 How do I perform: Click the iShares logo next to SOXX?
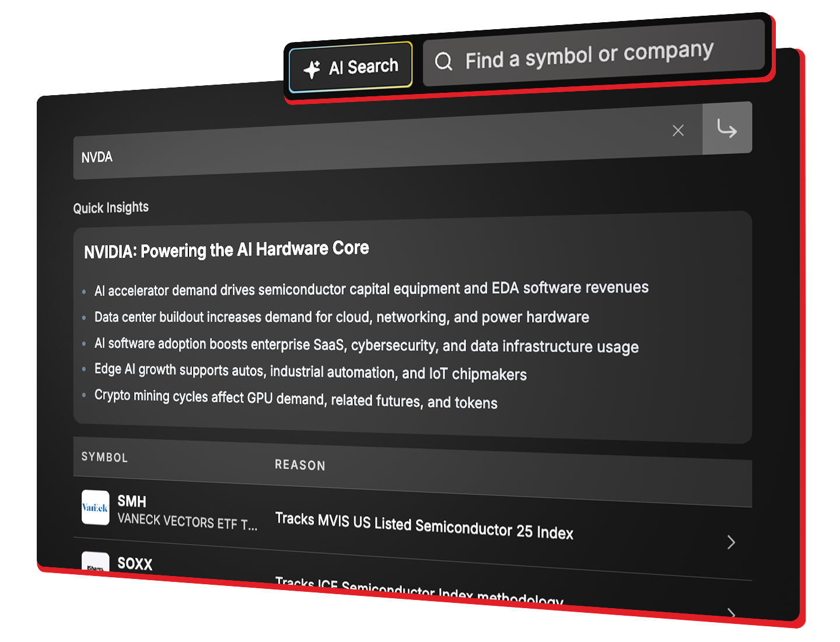tap(95, 562)
